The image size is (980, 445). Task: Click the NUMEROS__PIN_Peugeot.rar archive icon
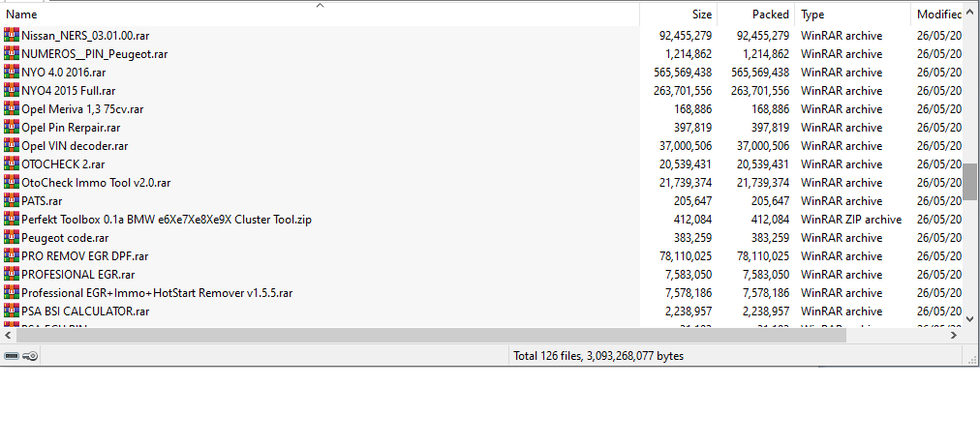click(12, 53)
